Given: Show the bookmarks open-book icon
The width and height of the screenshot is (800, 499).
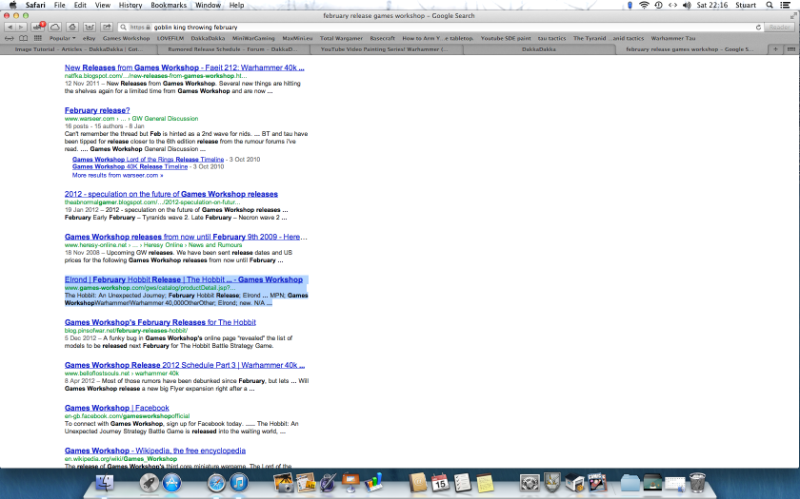Looking at the screenshot, I should (23, 38).
